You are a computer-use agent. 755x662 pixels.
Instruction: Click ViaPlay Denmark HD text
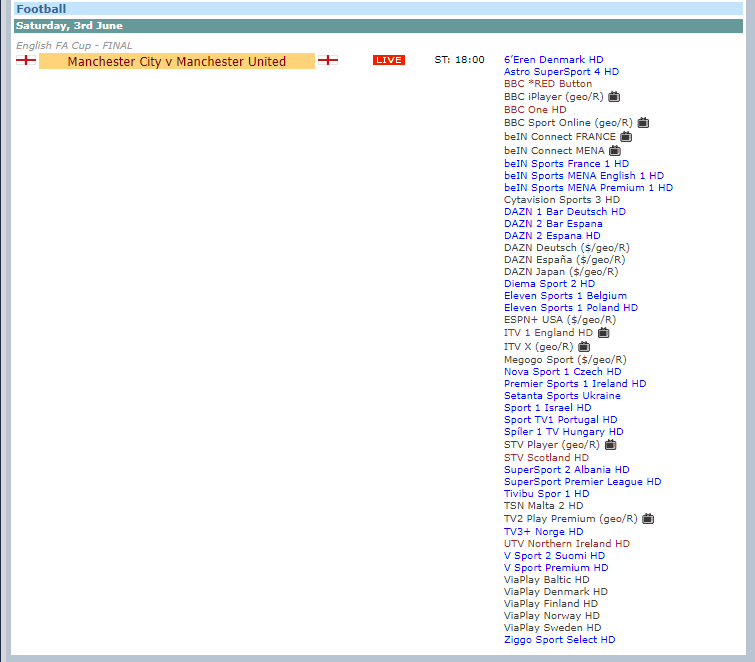556,592
